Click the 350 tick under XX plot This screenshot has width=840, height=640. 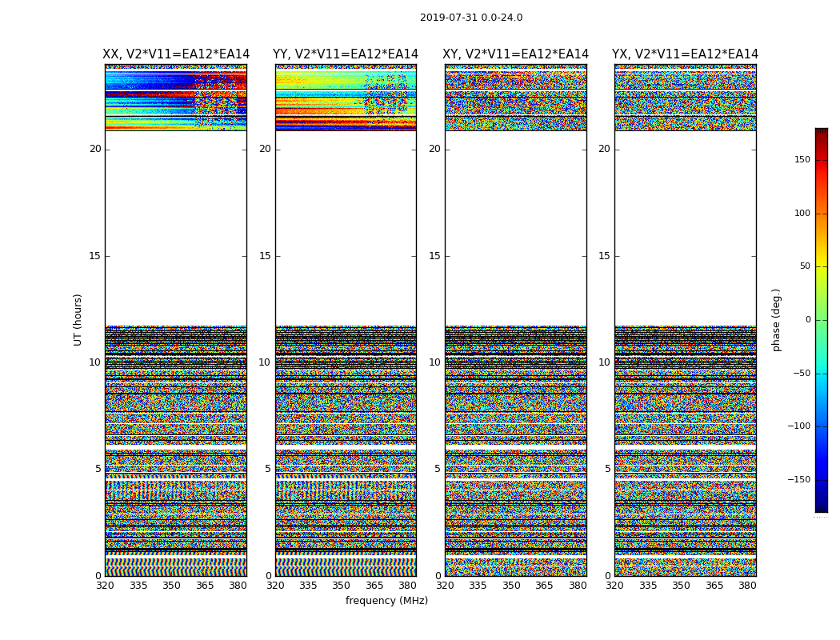171,586
